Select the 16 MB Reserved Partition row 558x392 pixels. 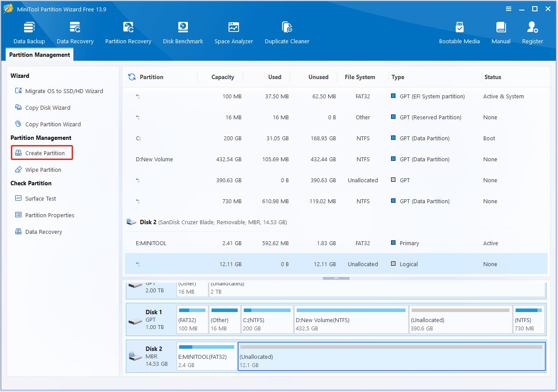336,117
